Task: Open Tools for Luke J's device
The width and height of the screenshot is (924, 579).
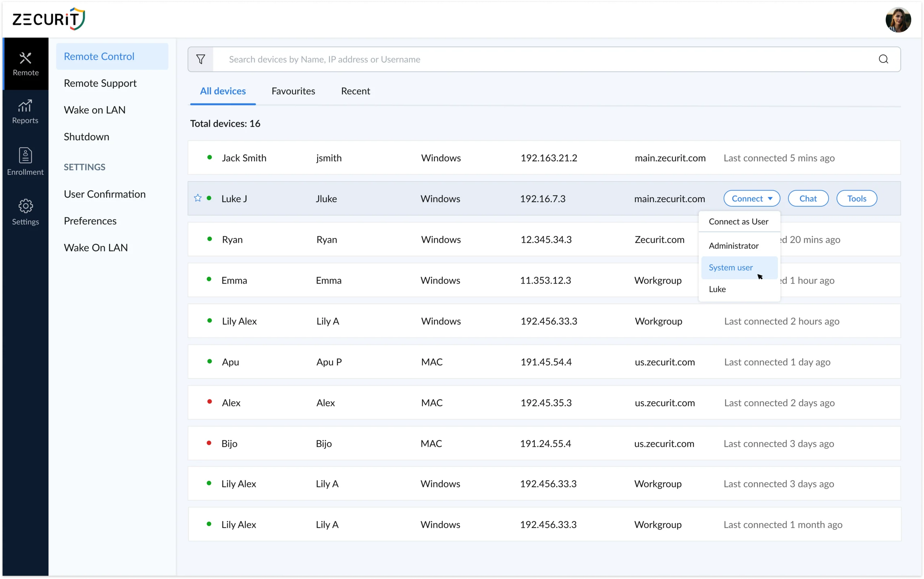Action: (x=857, y=198)
